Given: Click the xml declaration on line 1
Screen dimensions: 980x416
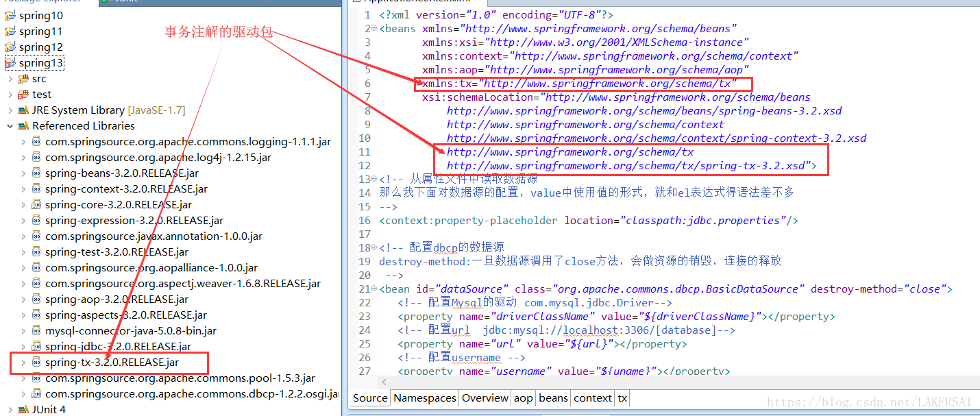Looking at the screenshot, I should pos(496,15).
